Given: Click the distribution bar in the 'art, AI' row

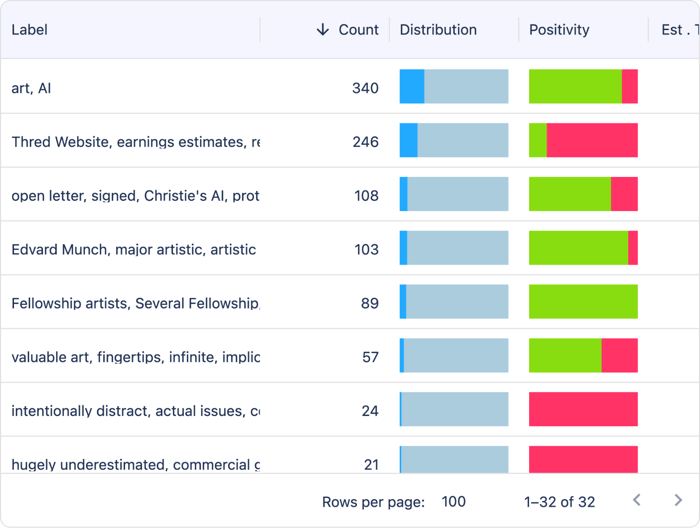Looking at the screenshot, I should pyautogui.click(x=454, y=87).
